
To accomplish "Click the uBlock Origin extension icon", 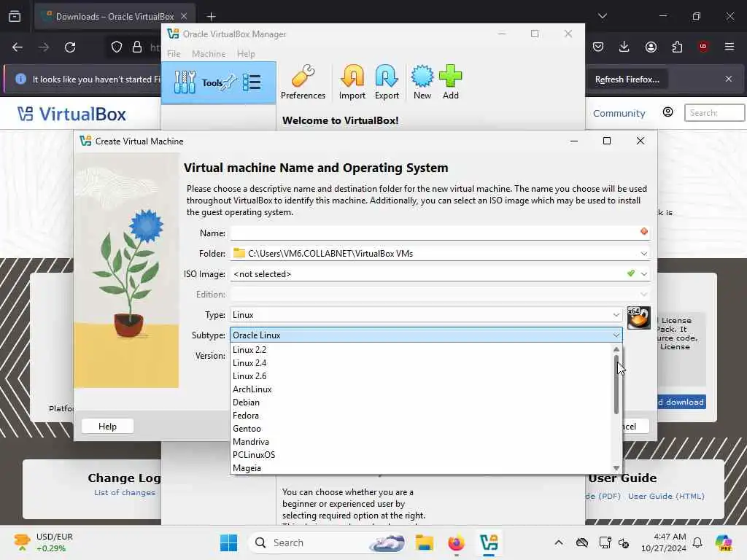I will (703, 46).
